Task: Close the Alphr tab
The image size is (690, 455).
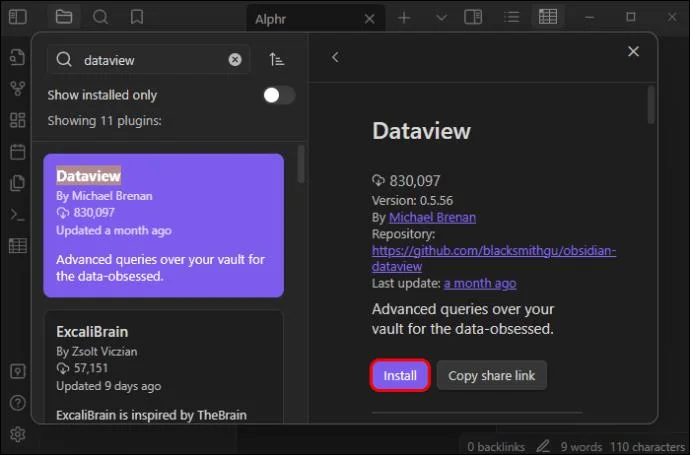Action: tap(370, 19)
